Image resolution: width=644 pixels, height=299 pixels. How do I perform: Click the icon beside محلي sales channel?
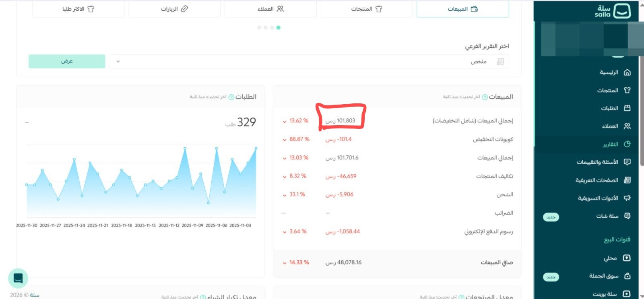click(627, 258)
